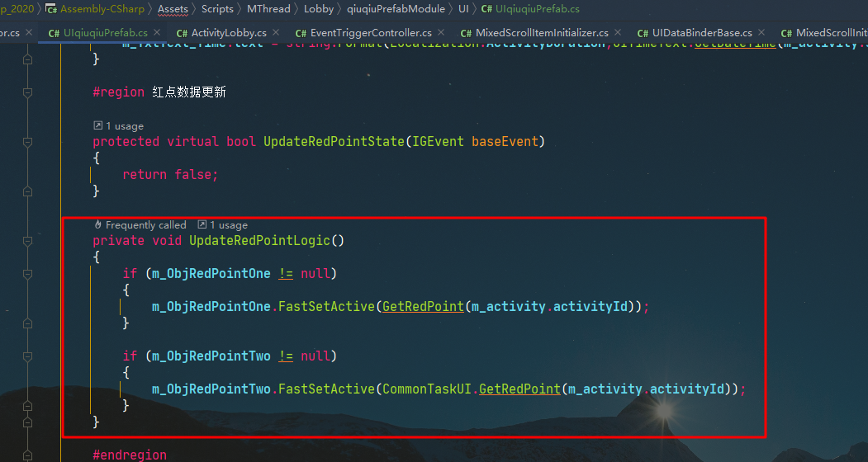
Task: Click UIqiuqiuPrefab.cs in the breadcrumb
Action: [538, 9]
